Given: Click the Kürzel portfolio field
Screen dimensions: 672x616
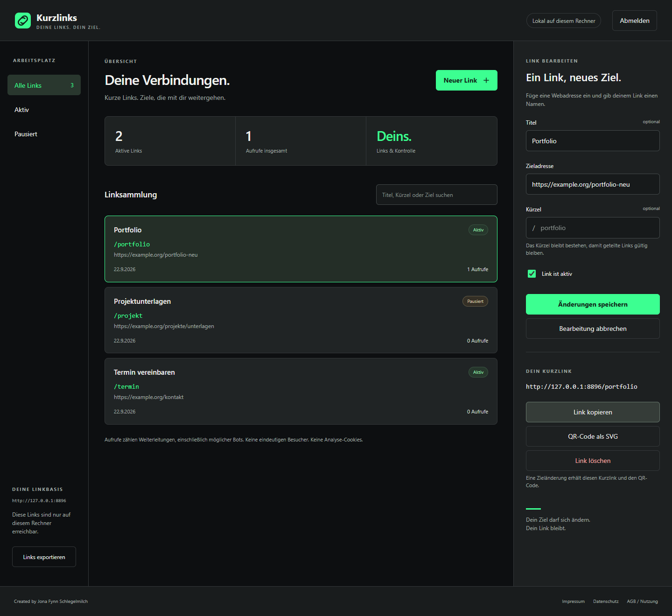Looking at the screenshot, I should click(x=593, y=228).
